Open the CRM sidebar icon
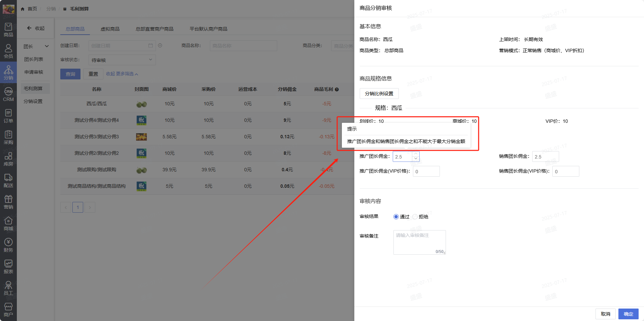 (x=8, y=95)
